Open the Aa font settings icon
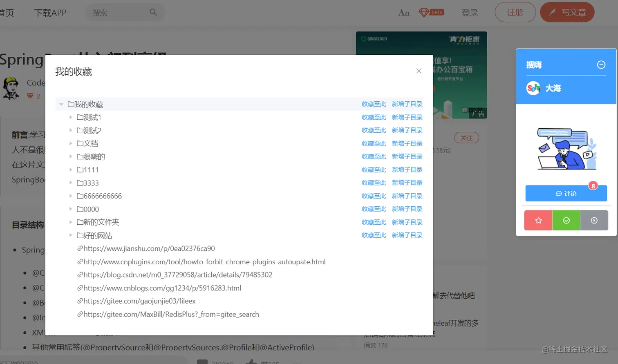This screenshot has width=618, height=364. click(x=404, y=13)
